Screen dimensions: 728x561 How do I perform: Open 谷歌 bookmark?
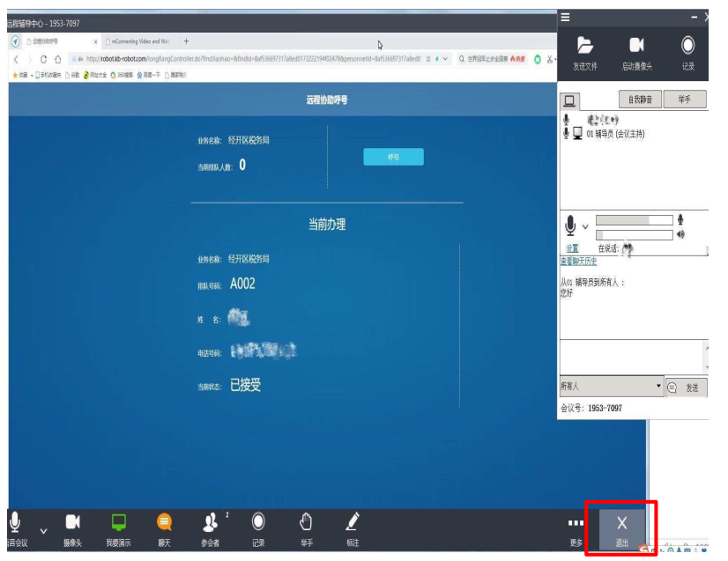coord(72,75)
